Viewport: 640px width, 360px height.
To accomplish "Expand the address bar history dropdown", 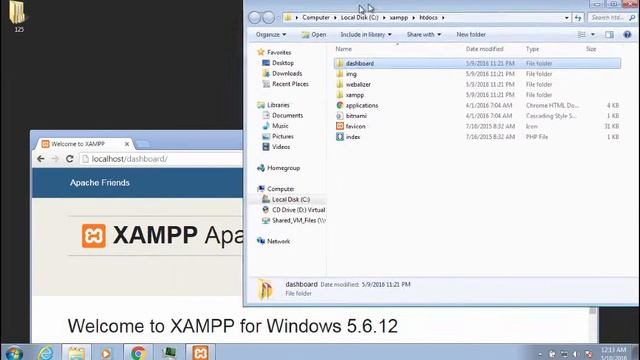I will coord(567,18).
